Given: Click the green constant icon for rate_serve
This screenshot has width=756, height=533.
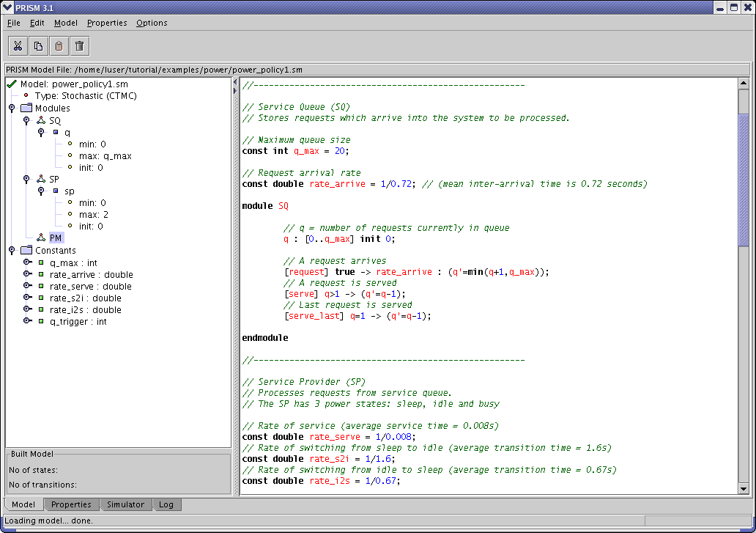Looking at the screenshot, I should pyautogui.click(x=41, y=286).
